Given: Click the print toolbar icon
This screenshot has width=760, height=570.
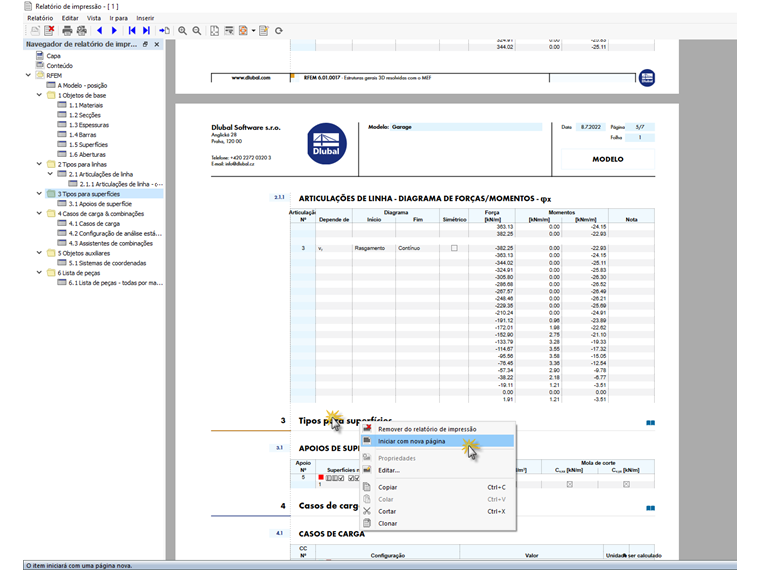Looking at the screenshot, I should [67, 31].
